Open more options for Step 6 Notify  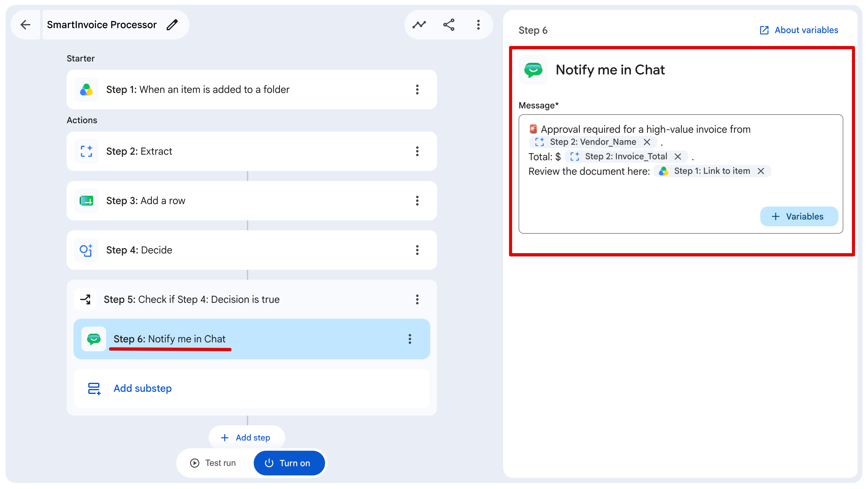point(410,339)
